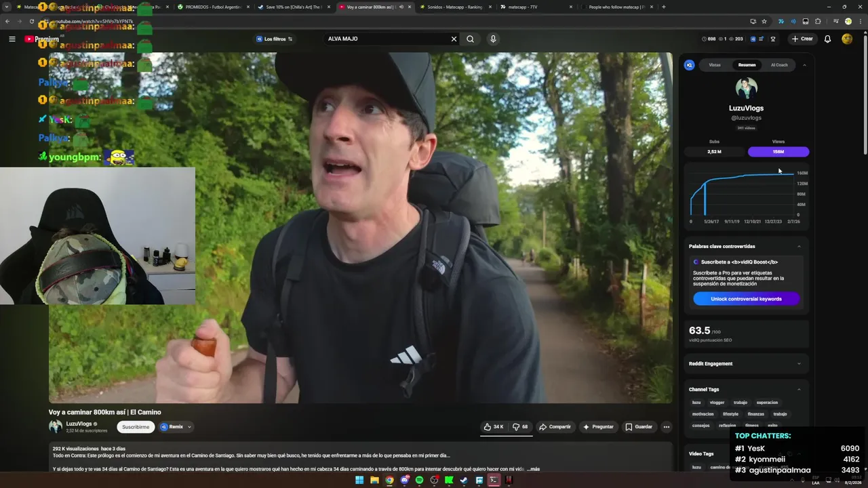868x488 pixels.
Task: Mute the playing tab via speaker icon
Action: (x=401, y=7)
